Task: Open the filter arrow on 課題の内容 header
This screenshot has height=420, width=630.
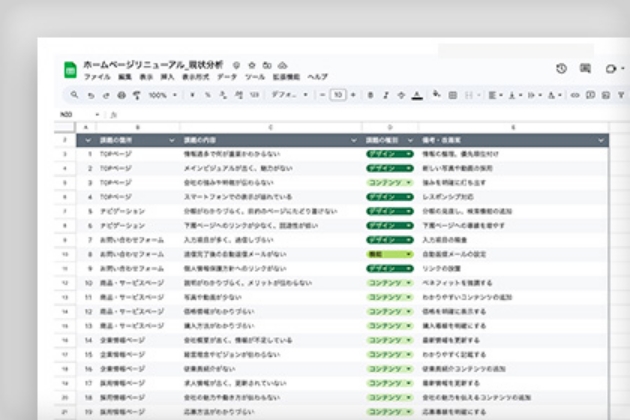Action: [x=354, y=140]
